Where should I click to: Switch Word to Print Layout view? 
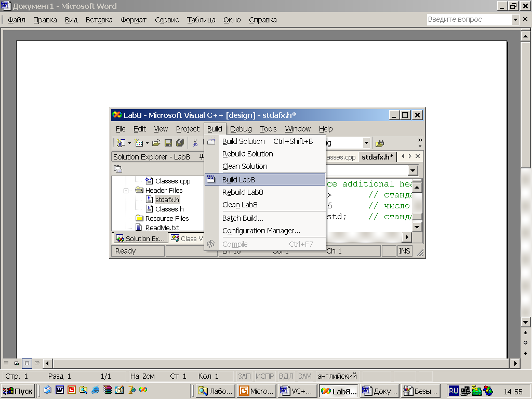[27, 363]
